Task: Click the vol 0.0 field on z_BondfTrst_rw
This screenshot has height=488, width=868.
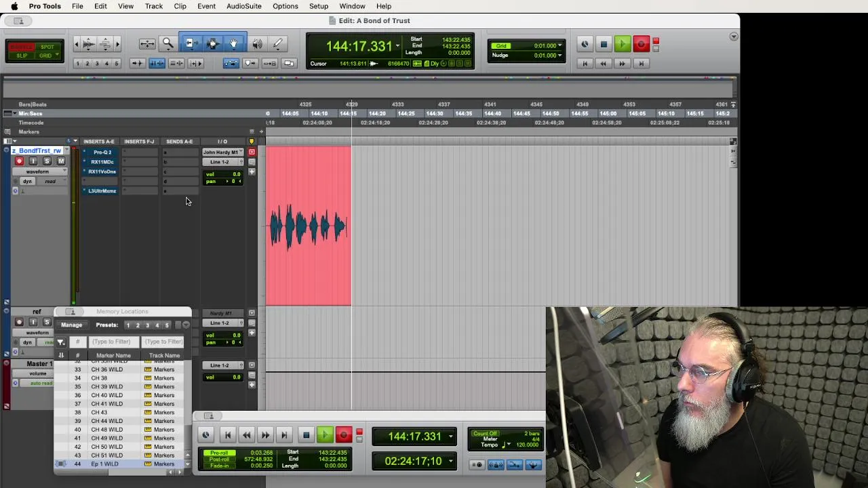Action: [223, 175]
